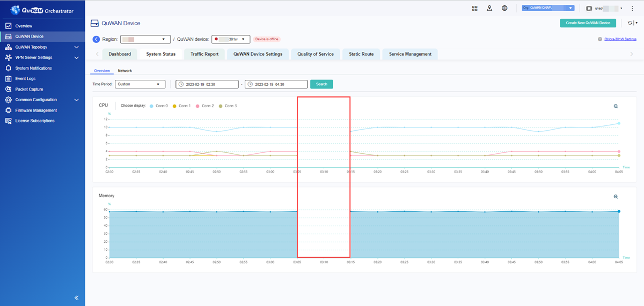Toggle Core: 0 display in CPU chart
This screenshot has height=306, width=644.
point(159,106)
